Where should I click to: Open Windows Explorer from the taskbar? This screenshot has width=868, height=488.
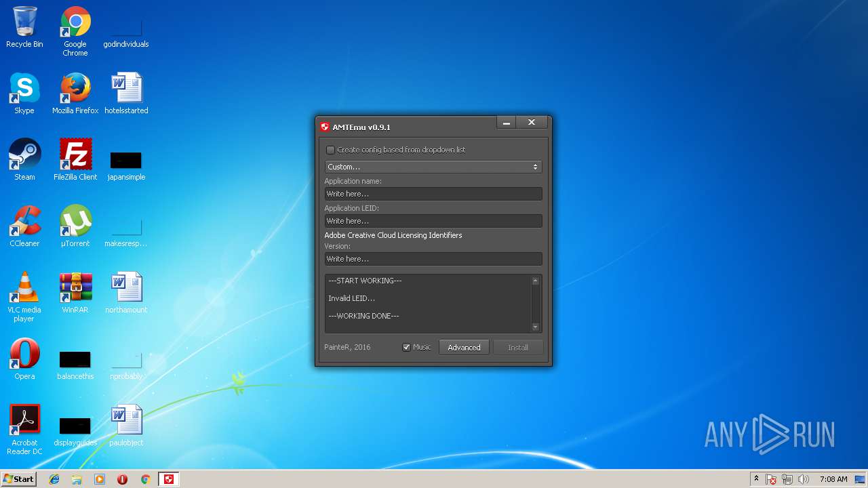[77, 479]
